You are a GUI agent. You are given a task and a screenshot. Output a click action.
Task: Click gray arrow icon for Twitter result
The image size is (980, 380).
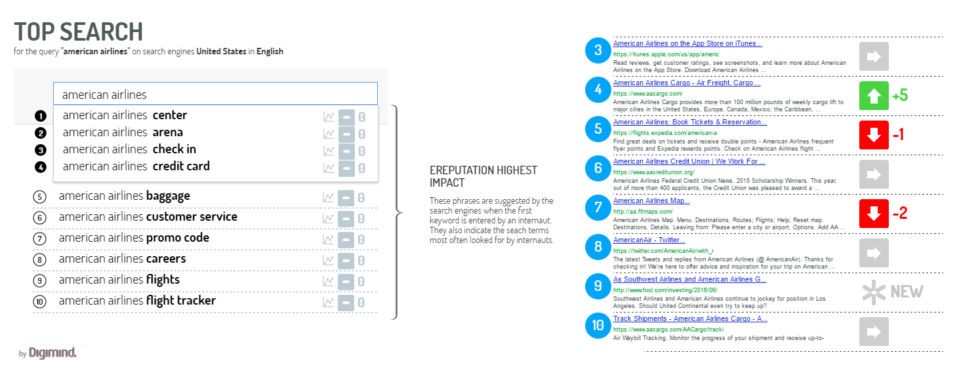point(874,253)
